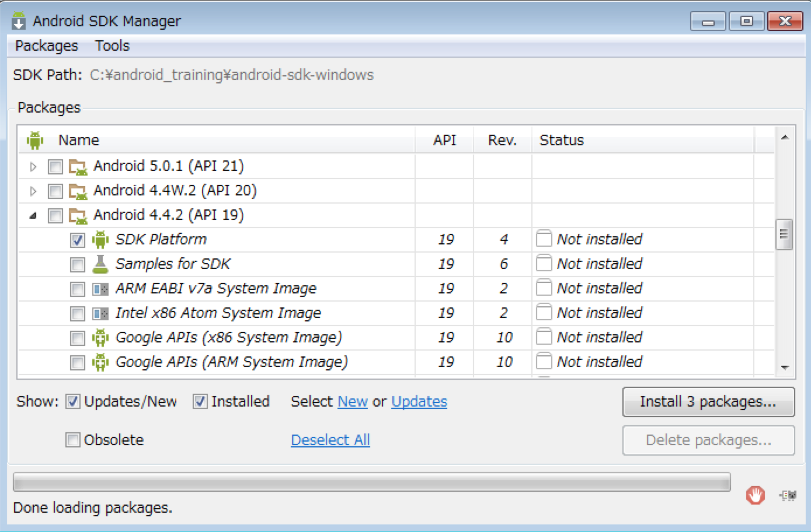
Task: Click the folder icon for Android 4.4.2
Action: coord(78,216)
